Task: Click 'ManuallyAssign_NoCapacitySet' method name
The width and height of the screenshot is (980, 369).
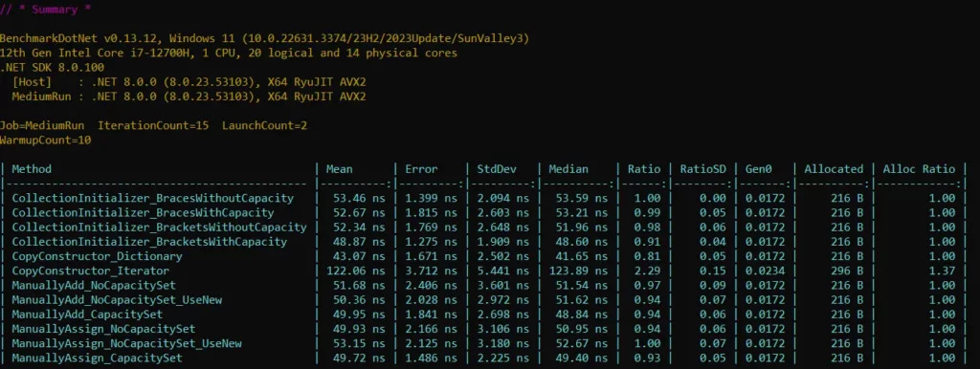Action: 103,329
